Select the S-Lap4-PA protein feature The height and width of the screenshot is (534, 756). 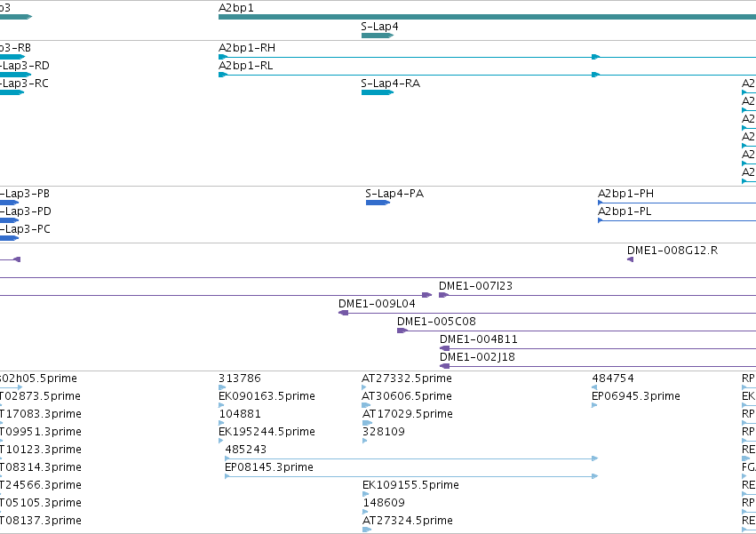(x=378, y=203)
